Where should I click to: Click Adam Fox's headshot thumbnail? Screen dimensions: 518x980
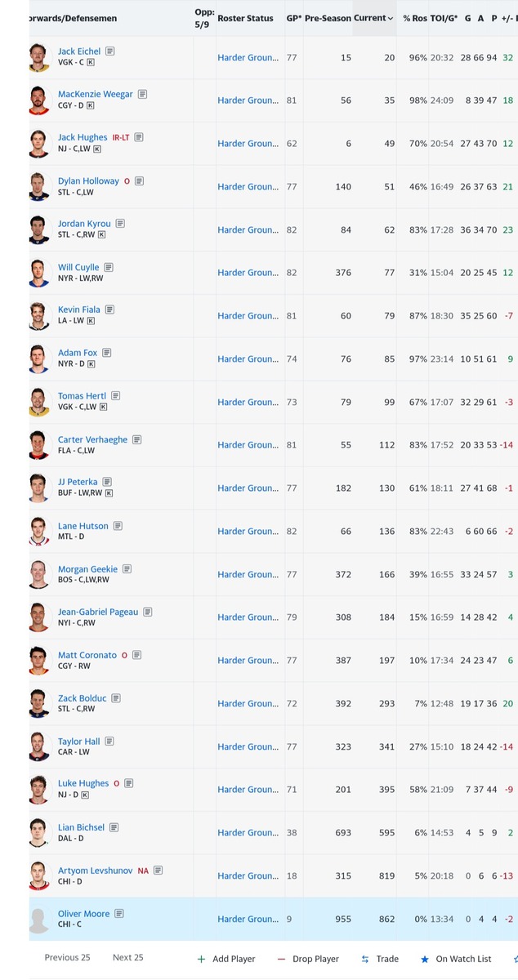39,359
